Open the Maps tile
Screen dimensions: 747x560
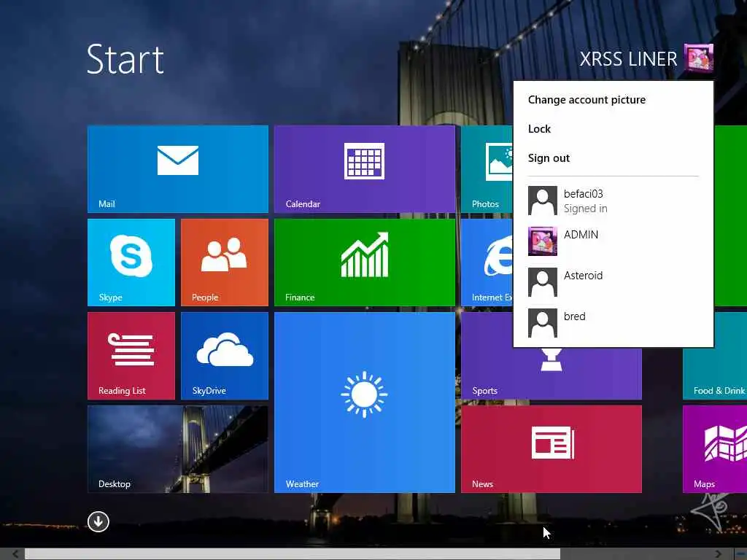coord(715,449)
